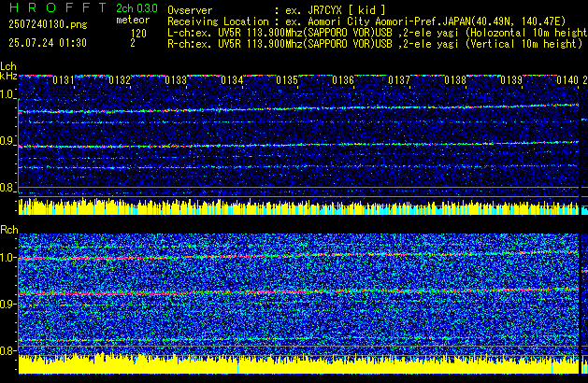Screen dimensions: 588x383
Task: Click the Rch channel label
Action: pyautogui.click(x=9, y=230)
